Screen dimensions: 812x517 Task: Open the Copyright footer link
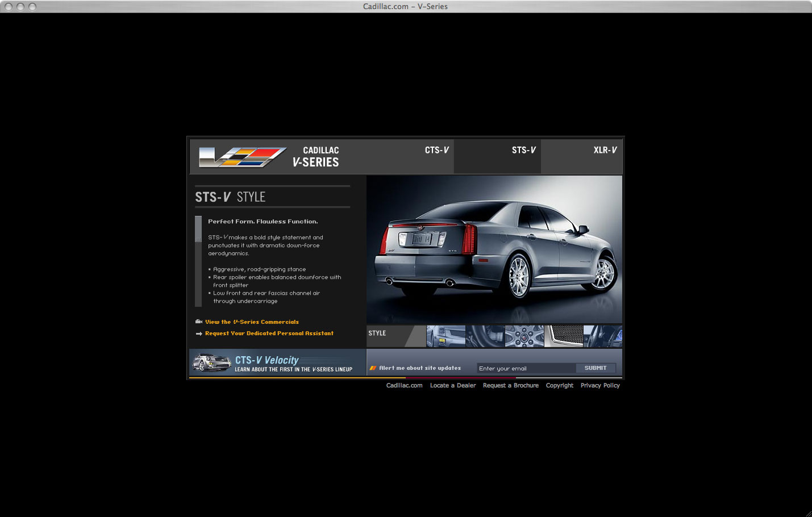(x=560, y=385)
